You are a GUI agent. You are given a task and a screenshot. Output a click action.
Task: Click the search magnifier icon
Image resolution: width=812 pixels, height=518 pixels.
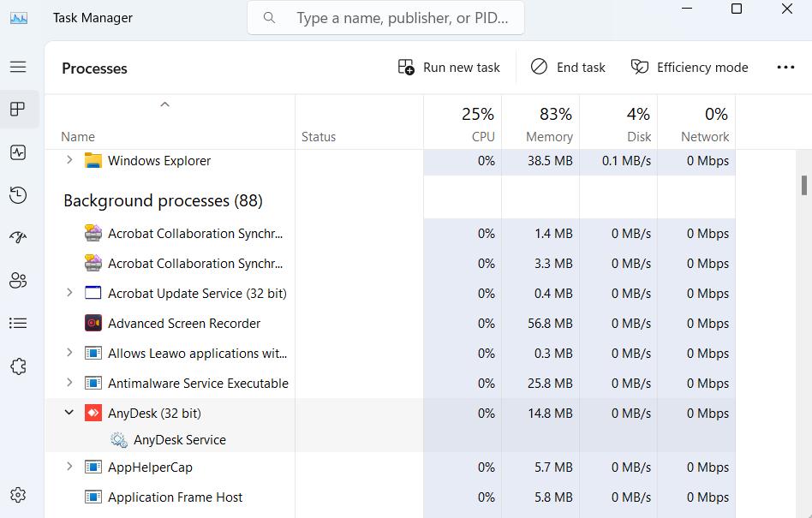269,17
